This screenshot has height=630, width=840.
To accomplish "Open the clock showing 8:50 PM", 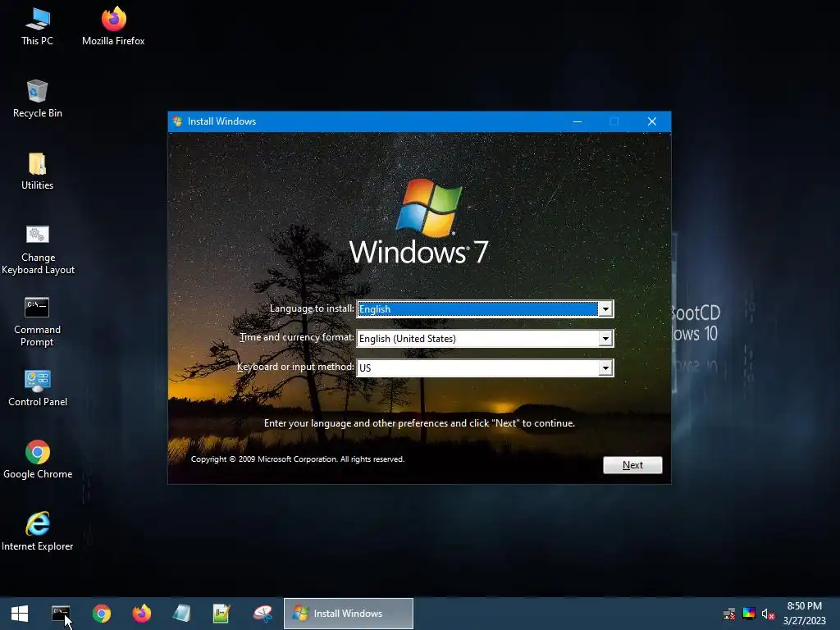I will pos(804,614).
